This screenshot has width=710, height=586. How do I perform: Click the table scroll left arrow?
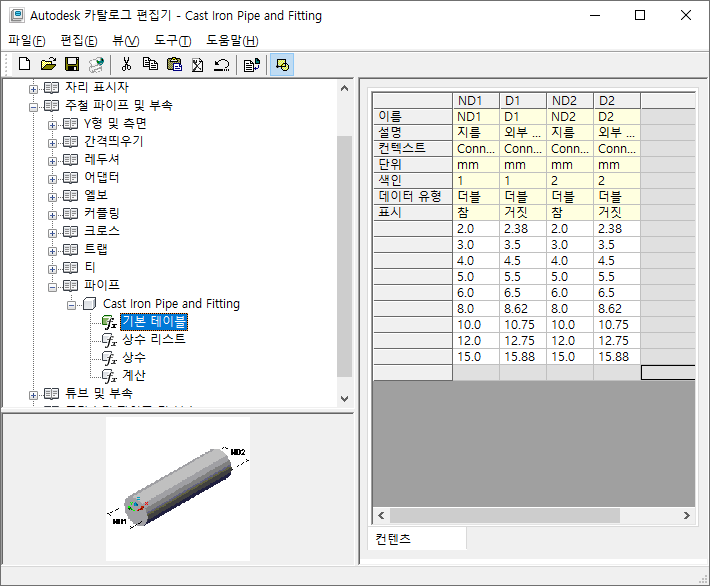(381, 515)
